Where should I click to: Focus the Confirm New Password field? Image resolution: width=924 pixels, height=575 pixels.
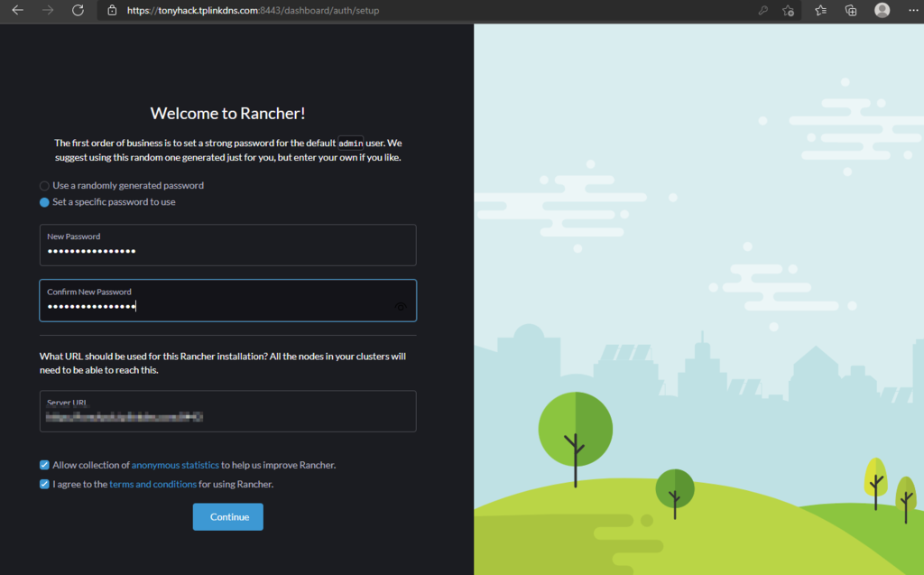click(228, 301)
